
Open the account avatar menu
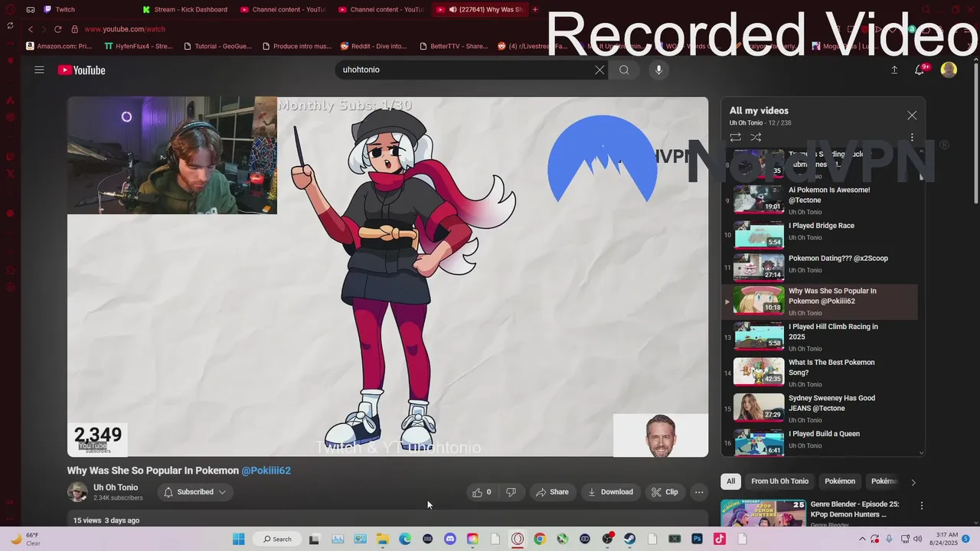pyautogui.click(x=949, y=70)
